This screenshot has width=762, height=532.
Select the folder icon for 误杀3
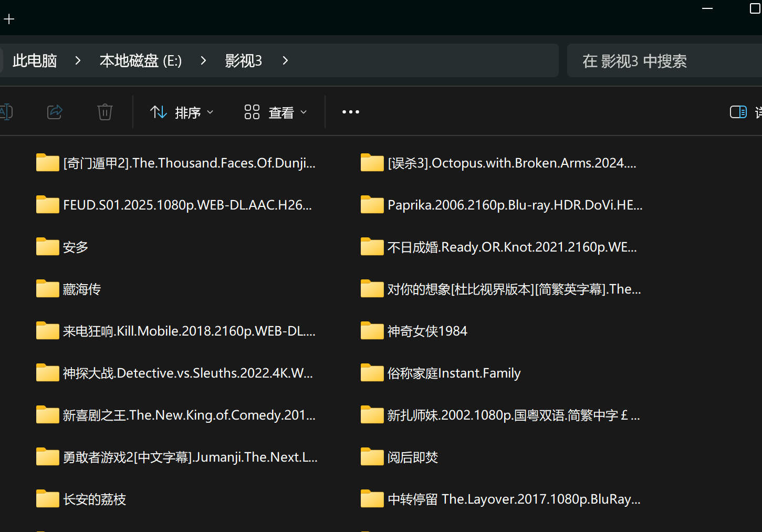372,163
